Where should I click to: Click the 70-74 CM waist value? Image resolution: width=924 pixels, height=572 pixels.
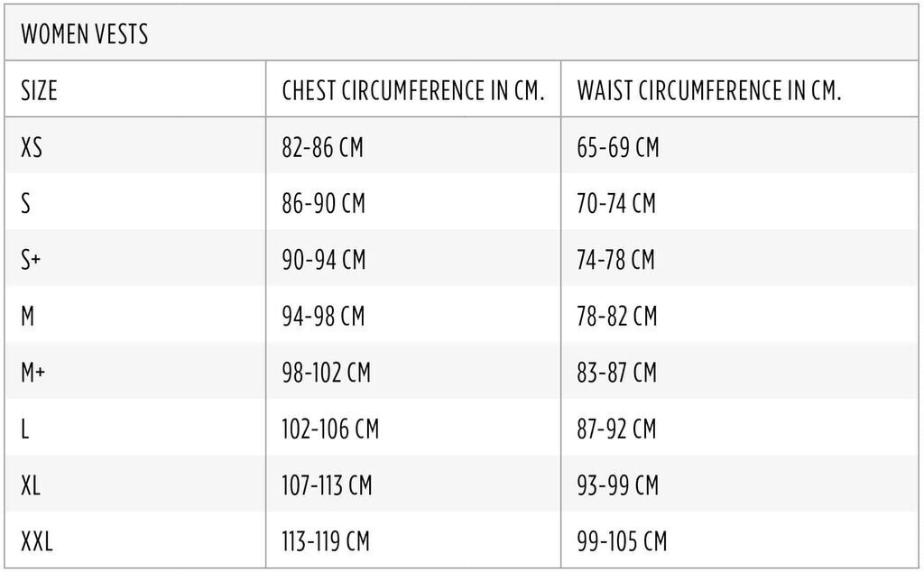pyautogui.click(x=616, y=204)
